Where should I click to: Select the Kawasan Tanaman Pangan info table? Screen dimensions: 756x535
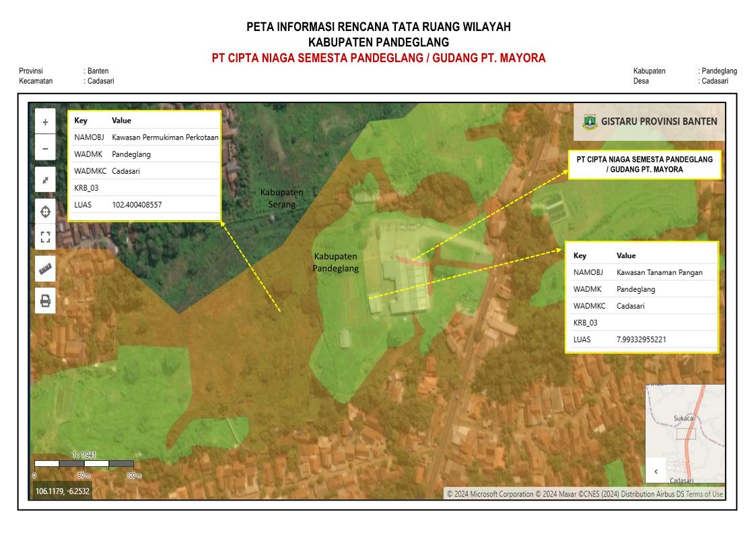click(x=642, y=297)
